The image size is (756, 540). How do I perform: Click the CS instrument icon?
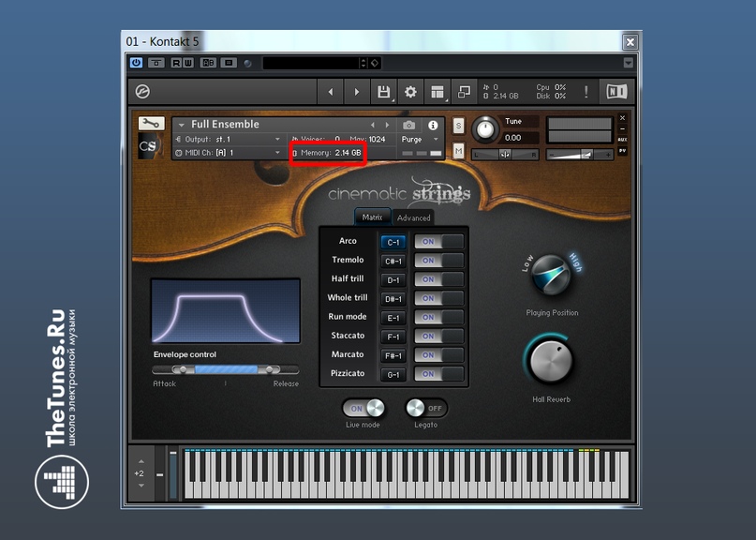point(147,145)
